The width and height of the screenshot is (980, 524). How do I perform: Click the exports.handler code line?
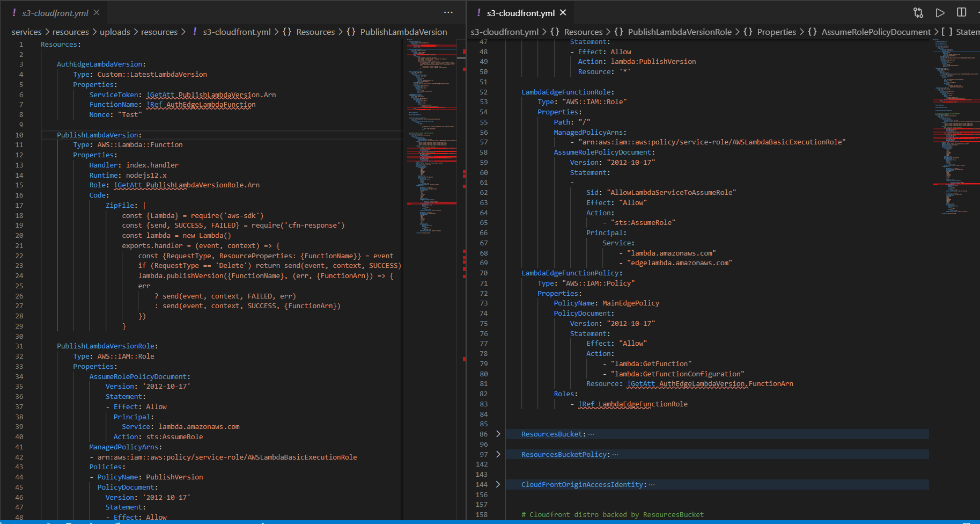point(201,246)
